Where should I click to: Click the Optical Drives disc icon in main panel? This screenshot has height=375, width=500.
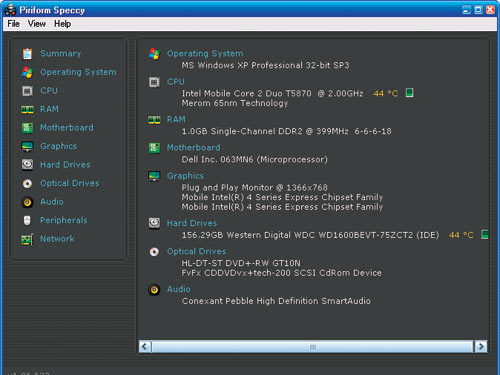click(154, 252)
